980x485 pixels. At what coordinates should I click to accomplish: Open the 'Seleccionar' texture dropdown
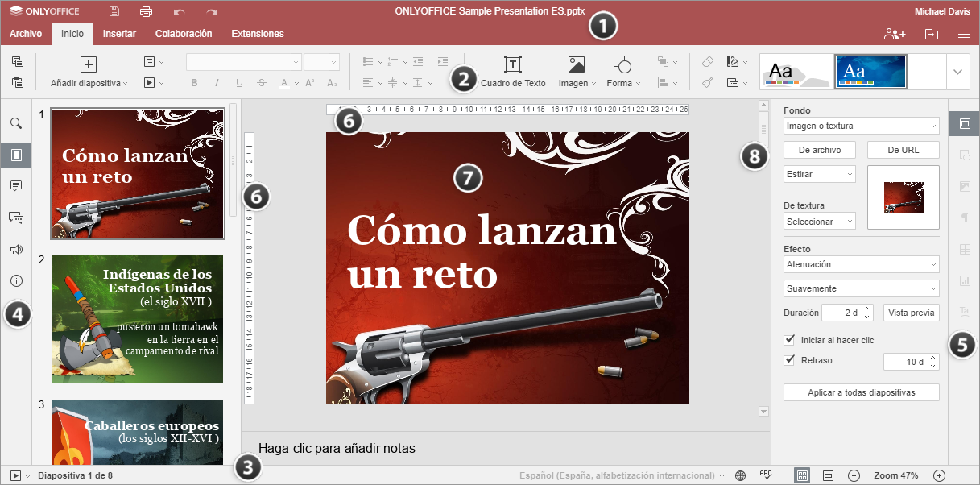[819, 221]
